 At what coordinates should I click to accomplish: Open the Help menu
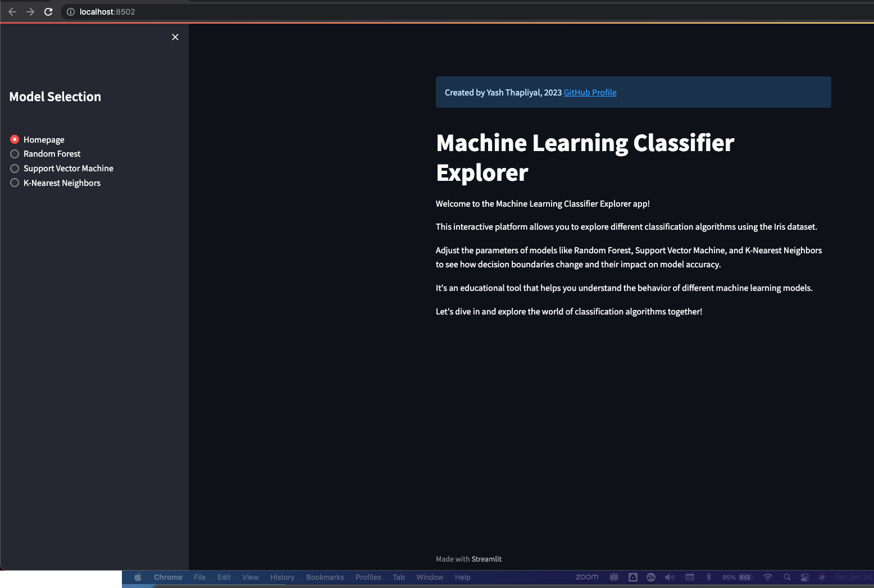click(x=463, y=577)
